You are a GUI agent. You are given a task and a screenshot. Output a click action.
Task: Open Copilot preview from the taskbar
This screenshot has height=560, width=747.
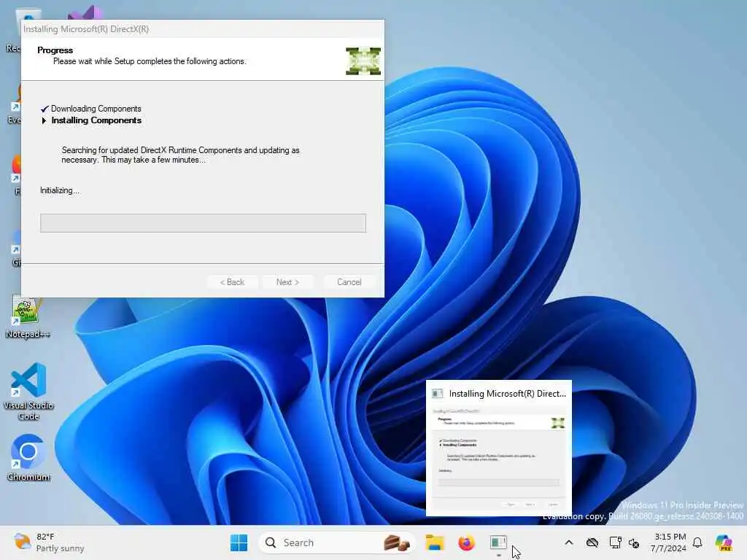click(x=723, y=542)
